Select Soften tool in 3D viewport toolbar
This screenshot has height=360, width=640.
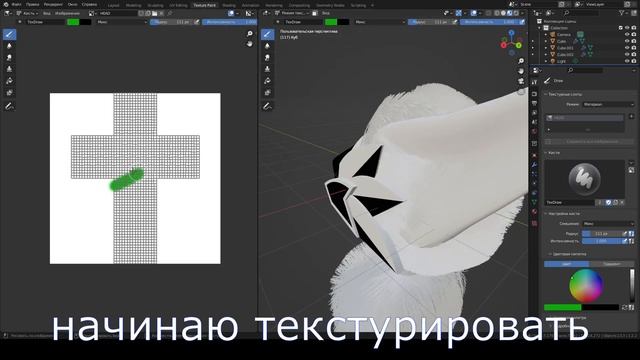click(x=267, y=46)
